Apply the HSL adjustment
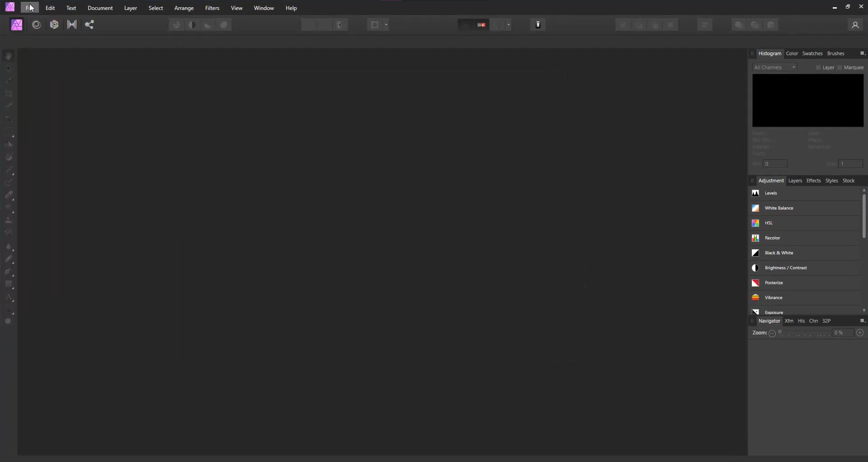Screen dimensions: 868x462 tap(805, 223)
